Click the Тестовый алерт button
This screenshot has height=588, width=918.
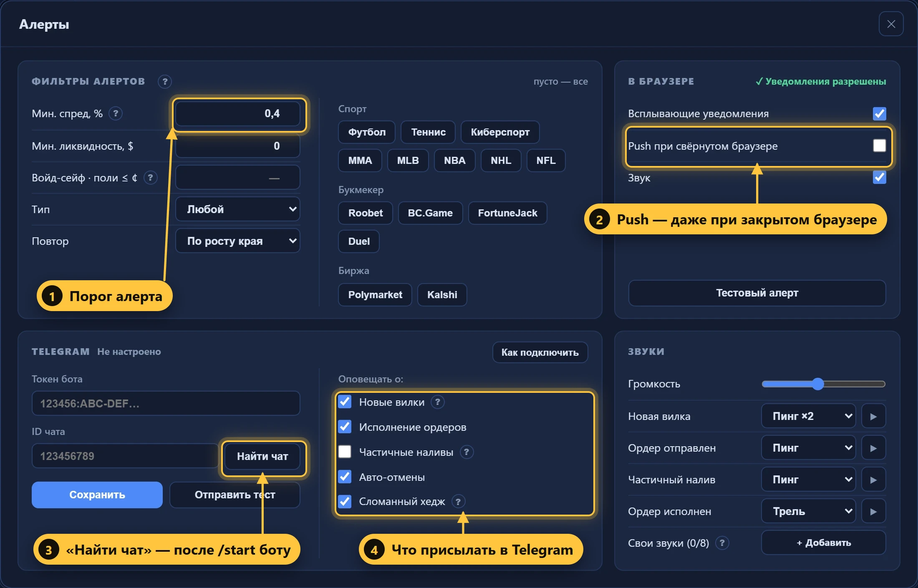757,293
